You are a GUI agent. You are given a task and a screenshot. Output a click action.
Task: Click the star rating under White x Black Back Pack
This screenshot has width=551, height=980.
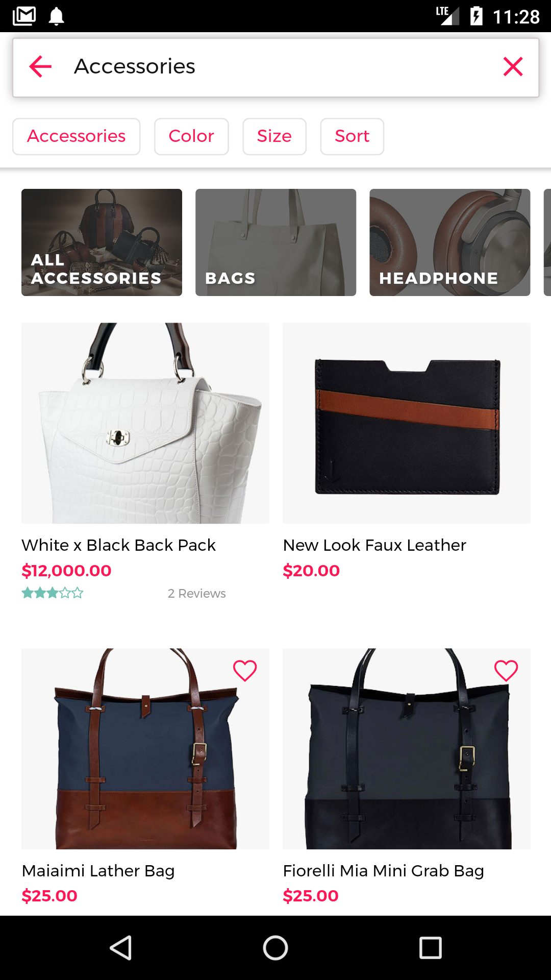(52, 593)
